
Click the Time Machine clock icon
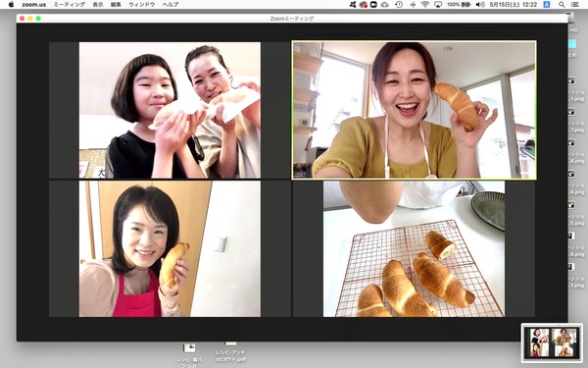click(399, 5)
